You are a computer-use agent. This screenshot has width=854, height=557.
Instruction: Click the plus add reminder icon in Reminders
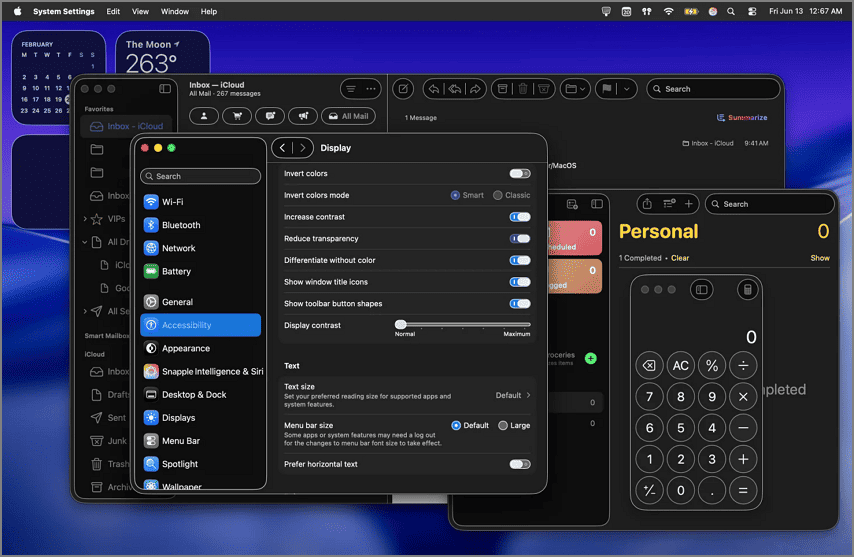pyautogui.click(x=688, y=204)
